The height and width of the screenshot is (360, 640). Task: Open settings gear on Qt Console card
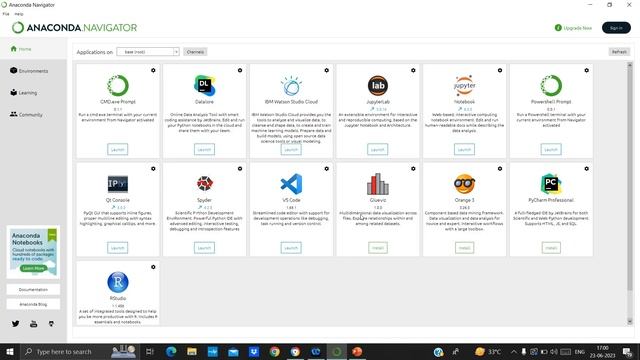click(153, 169)
